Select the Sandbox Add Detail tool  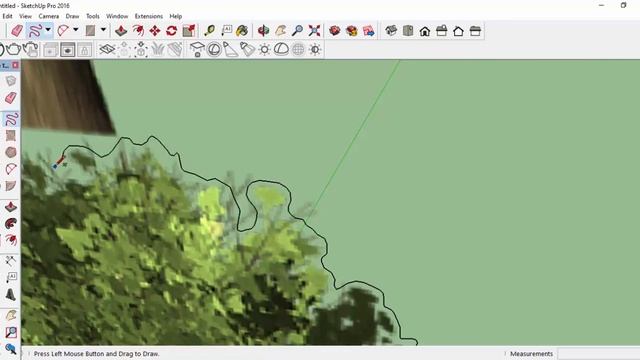(175, 49)
